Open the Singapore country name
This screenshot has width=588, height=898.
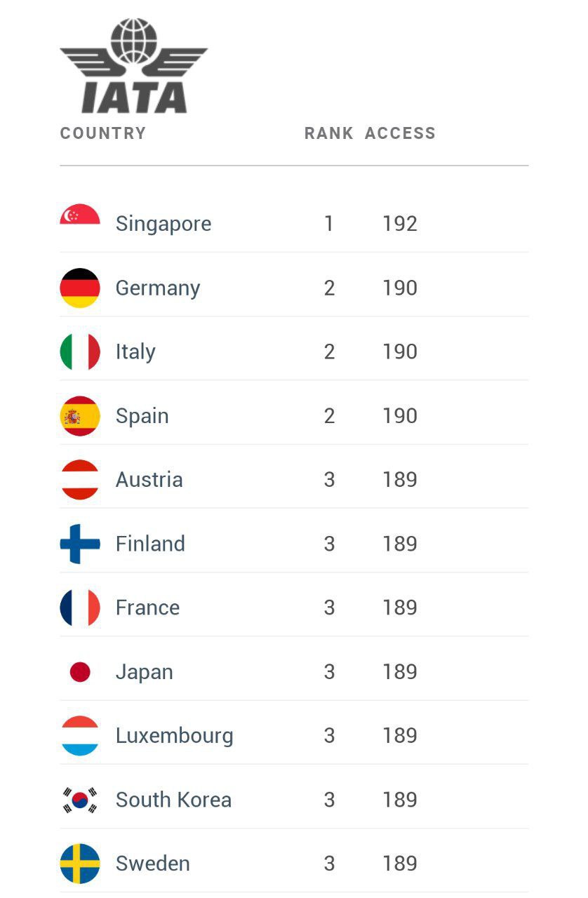[x=163, y=224]
